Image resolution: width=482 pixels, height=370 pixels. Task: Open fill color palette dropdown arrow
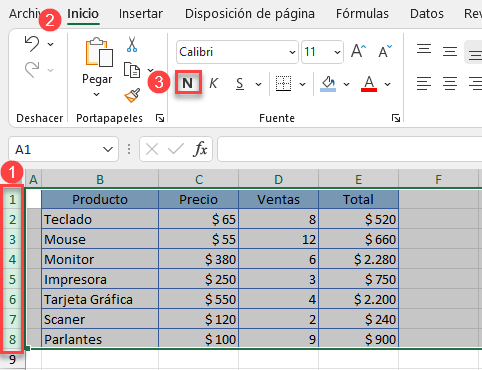pyautogui.click(x=346, y=84)
